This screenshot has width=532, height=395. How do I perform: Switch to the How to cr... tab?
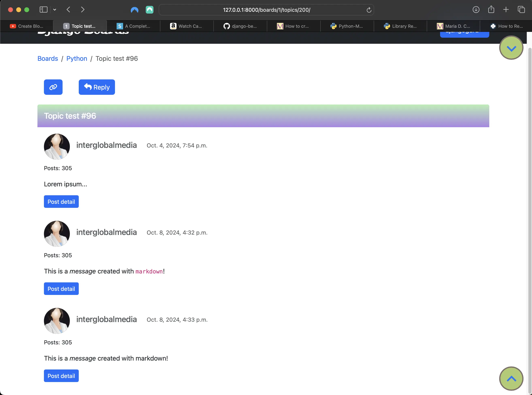click(x=293, y=26)
